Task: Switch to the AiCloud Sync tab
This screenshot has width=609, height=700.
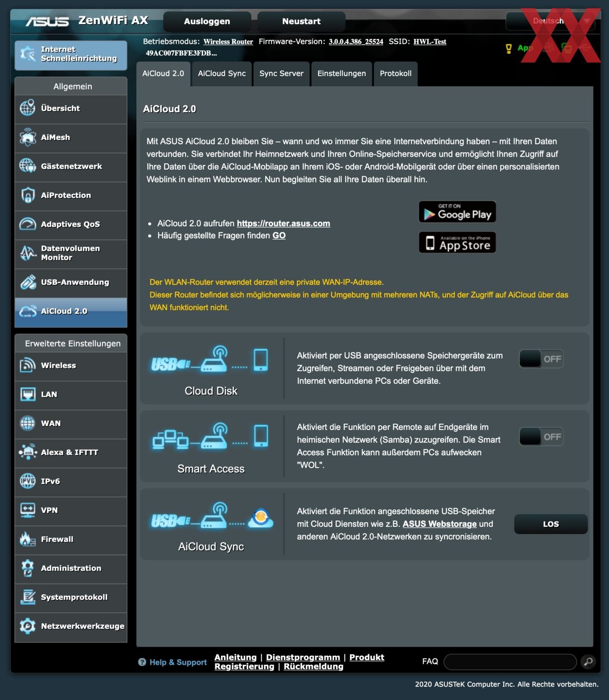Action: pos(222,73)
